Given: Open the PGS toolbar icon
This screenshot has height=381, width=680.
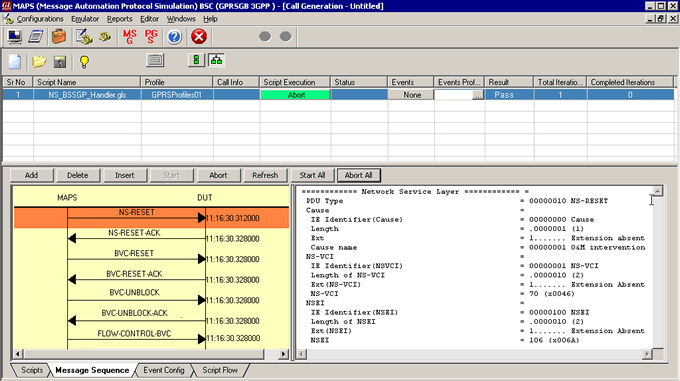Looking at the screenshot, I should click(x=151, y=37).
